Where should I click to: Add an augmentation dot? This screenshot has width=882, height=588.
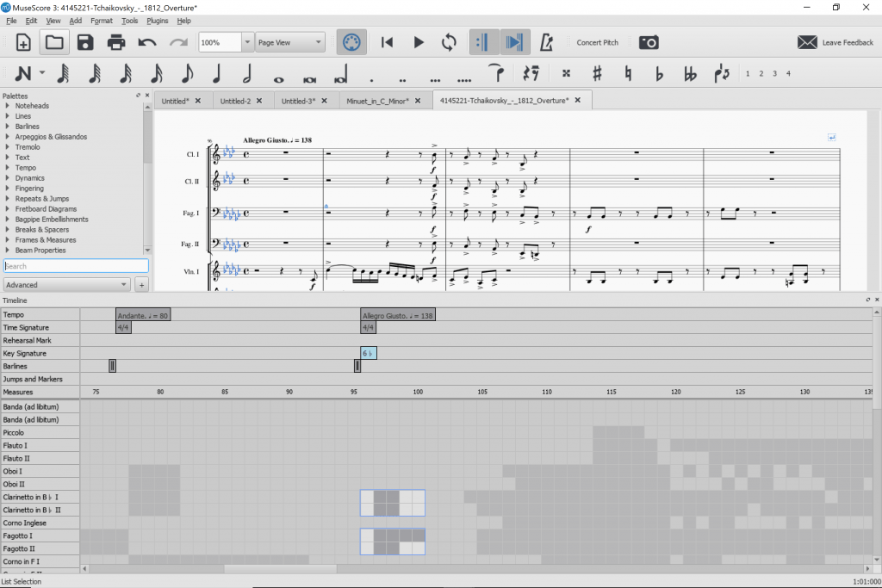coord(371,80)
